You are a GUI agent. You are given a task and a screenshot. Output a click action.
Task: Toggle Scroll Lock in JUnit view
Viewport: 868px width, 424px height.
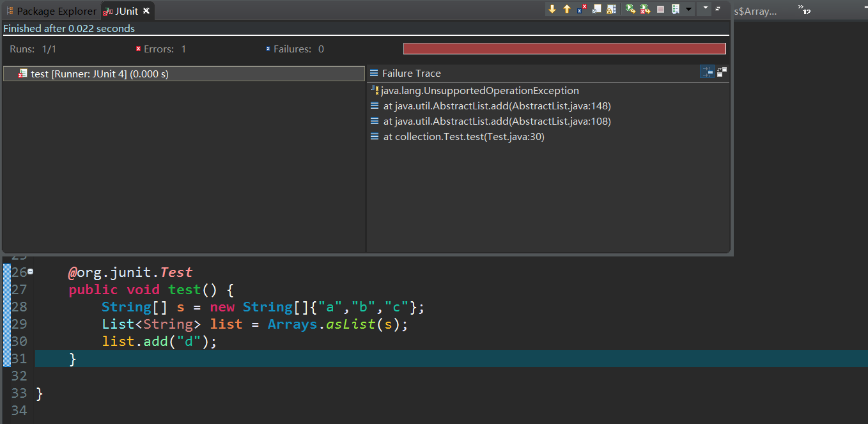pyautogui.click(x=611, y=9)
